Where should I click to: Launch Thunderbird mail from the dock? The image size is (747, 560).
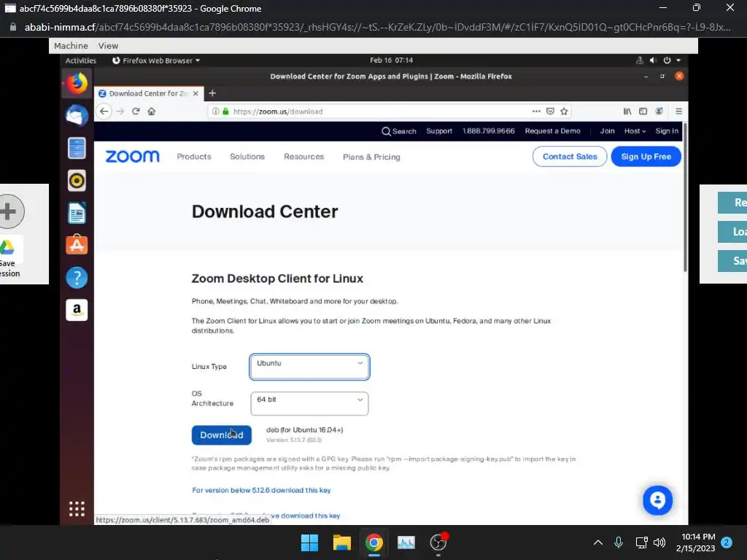(x=77, y=115)
